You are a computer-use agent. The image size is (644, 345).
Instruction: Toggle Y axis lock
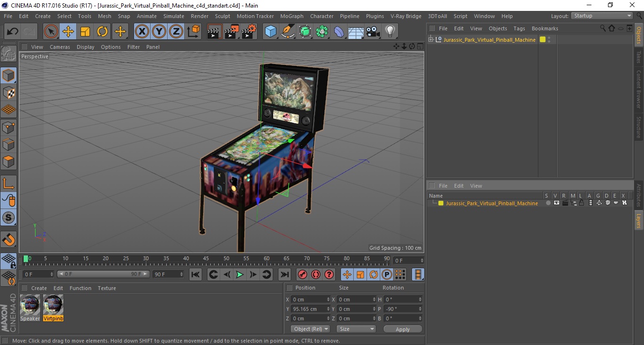coord(159,32)
